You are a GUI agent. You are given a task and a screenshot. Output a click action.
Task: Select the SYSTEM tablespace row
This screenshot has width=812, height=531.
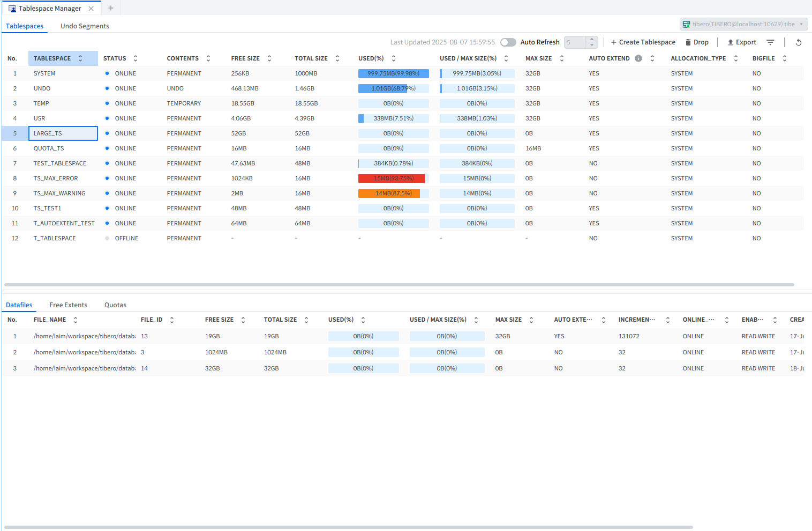[x=44, y=73]
